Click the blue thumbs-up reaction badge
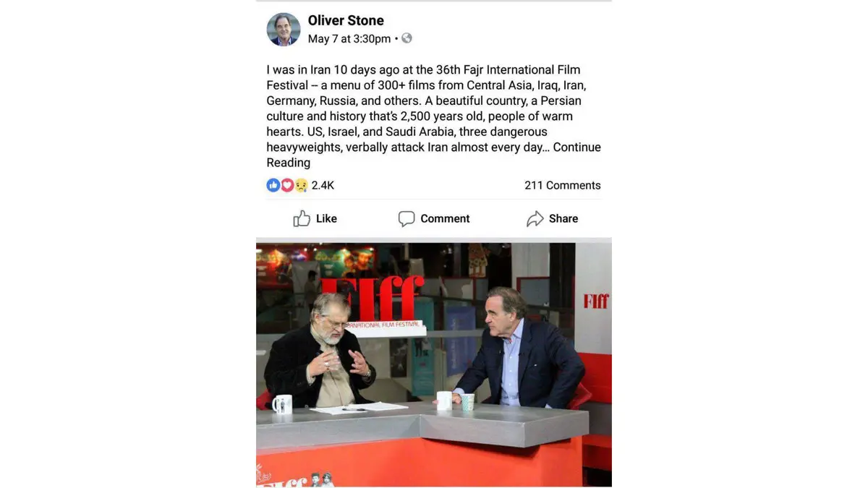The height and width of the screenshot is (488, 868). (273, 185)
